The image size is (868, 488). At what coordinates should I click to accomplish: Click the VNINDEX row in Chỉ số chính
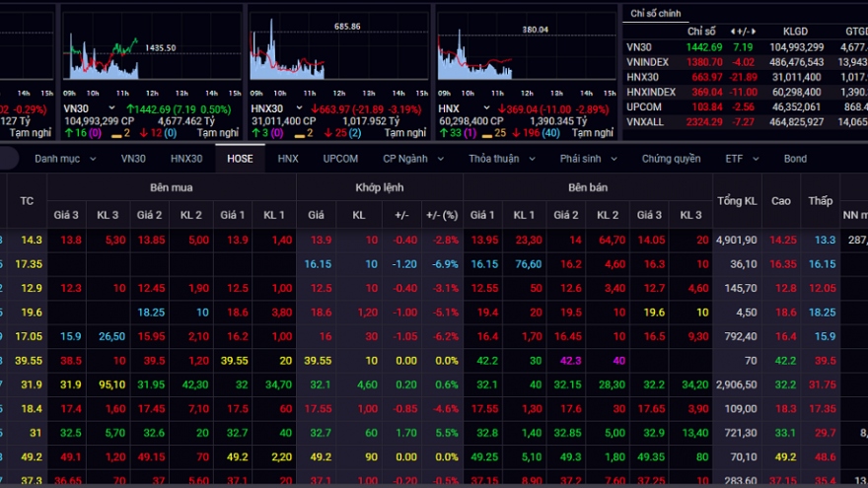click(647, 61)
